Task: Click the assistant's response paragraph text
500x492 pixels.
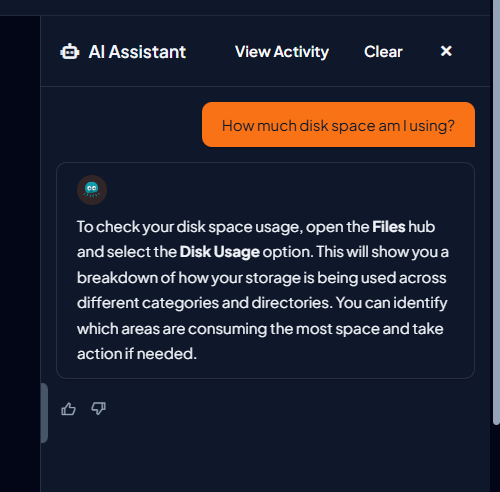Action: [263, 290]
